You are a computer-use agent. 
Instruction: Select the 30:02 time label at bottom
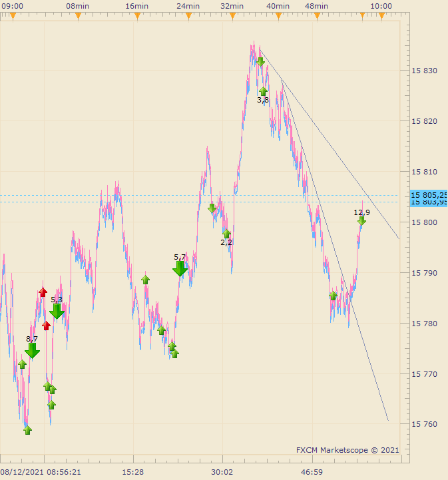(x=222, y=472)
